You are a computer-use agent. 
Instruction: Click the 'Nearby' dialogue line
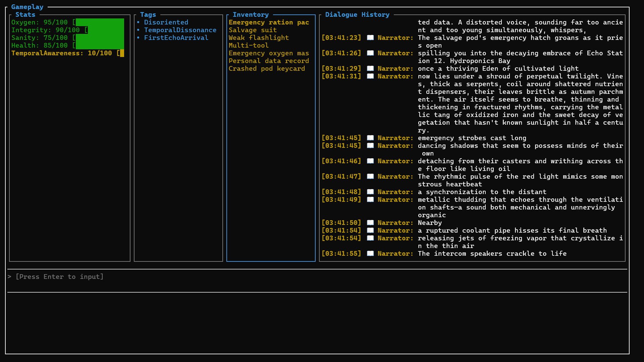[430, 223]
